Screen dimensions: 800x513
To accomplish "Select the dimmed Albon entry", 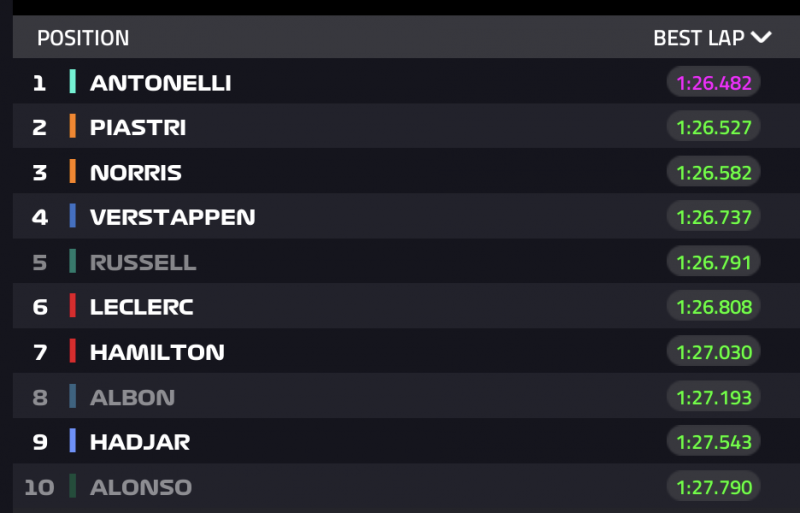I will coord(132,397).
